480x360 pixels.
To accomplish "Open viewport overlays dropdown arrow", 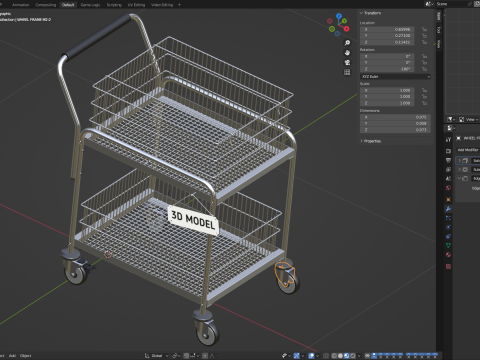I will 317,356.
